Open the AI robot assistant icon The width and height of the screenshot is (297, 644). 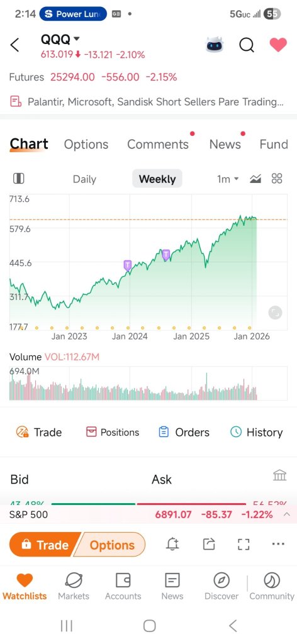[x=214, y=45]
